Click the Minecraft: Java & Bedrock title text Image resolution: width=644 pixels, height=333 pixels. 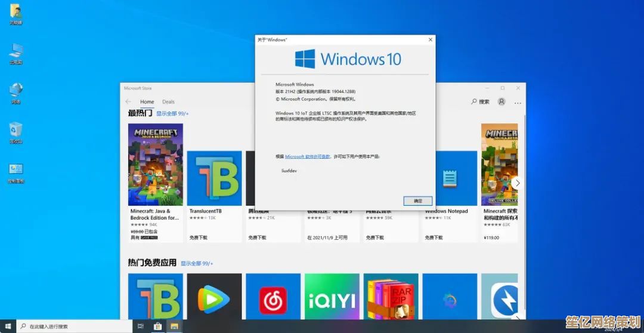pos(154,214)
